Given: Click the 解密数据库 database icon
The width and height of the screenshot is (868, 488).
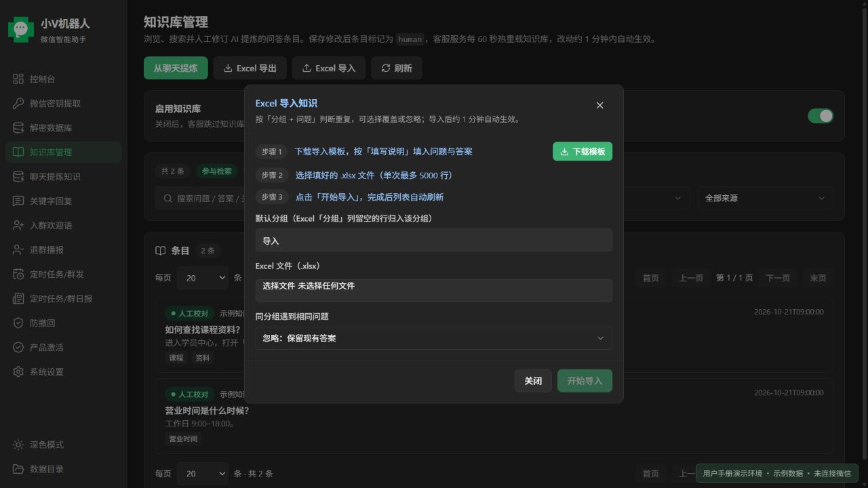Looking at the screenshot, I should coord(18,128).
